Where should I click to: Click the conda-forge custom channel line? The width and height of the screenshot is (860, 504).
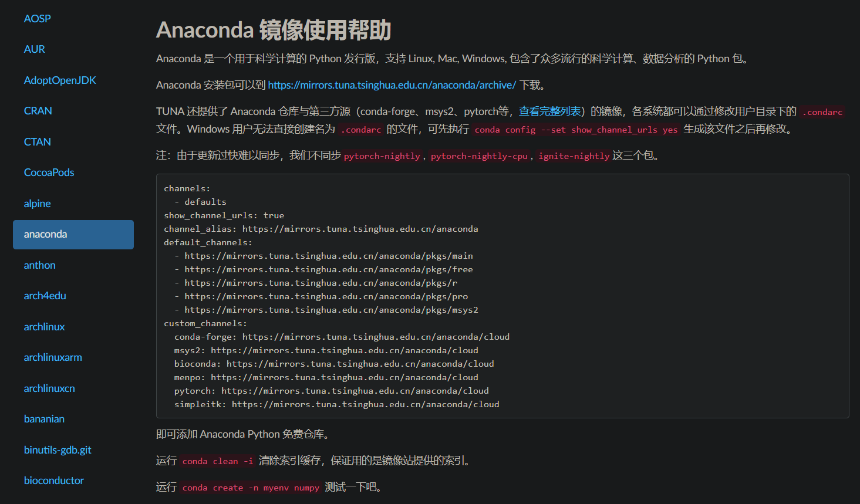coord(342,337)
